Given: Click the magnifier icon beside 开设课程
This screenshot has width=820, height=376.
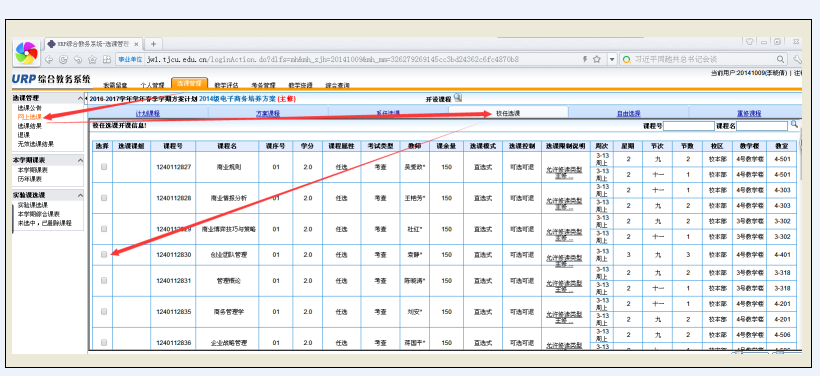Looking at the screenshot, I should click(458, 97).
